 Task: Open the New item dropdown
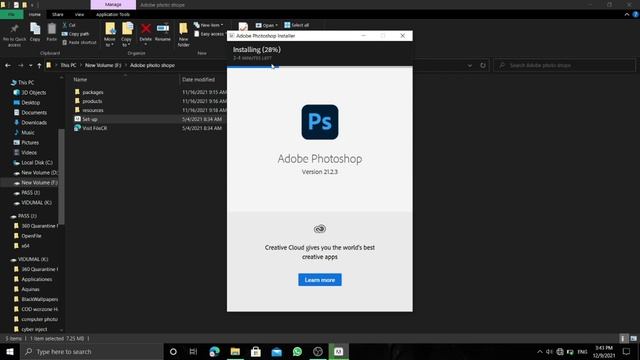tap(209, 25)
